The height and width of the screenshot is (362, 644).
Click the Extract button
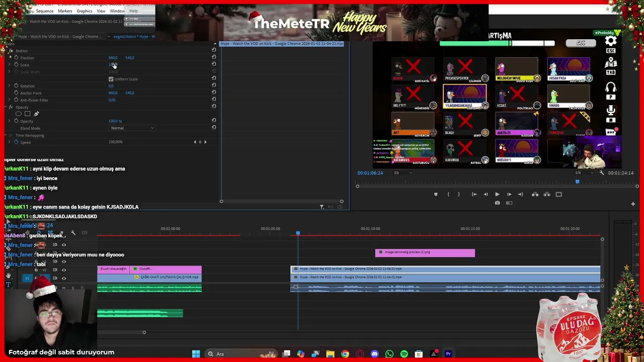point(546,195)
